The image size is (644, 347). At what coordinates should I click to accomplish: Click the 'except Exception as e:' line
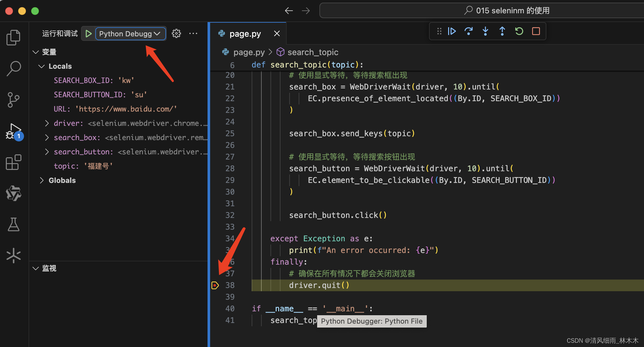(x=321, y=239)
